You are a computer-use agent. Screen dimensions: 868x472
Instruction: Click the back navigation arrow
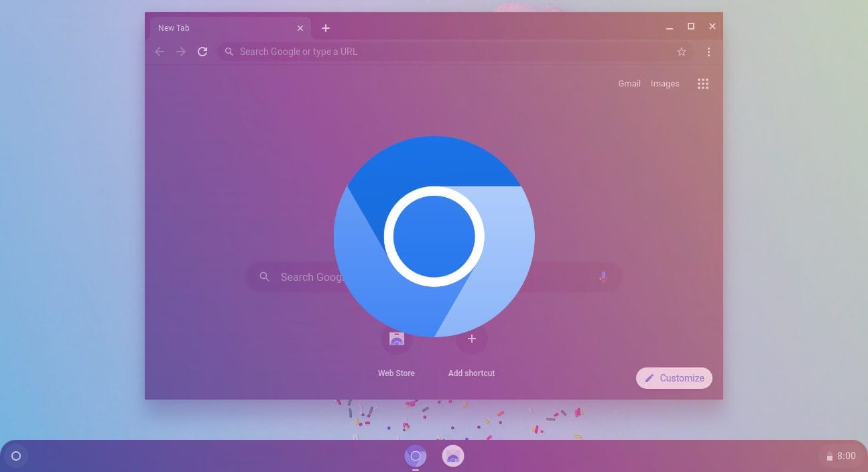coord(159,51)
